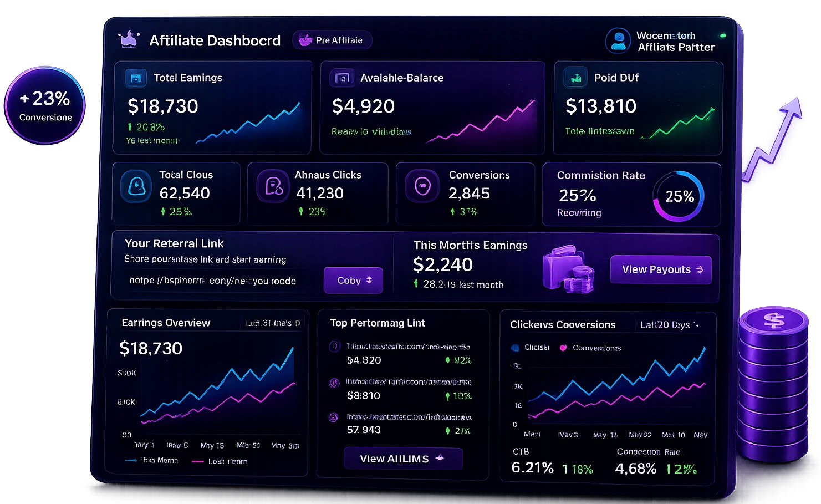
Task: Click the crown logo beside Affiliate Dashboard
Action: tap(129, 39)
